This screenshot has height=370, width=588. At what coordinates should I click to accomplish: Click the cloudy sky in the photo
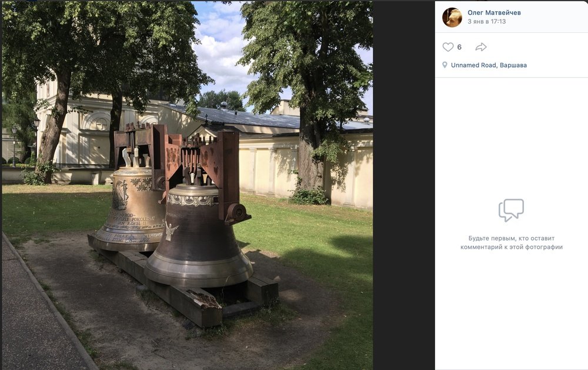click(x=221, y=52)
